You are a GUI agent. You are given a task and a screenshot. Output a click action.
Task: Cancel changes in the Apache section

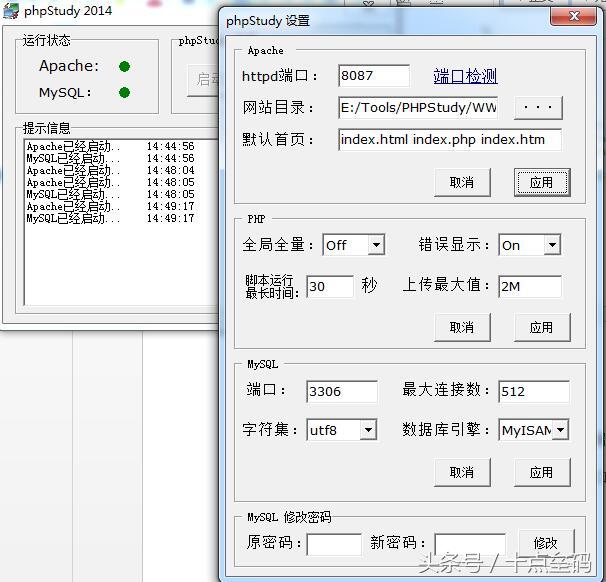click(462, 182)
